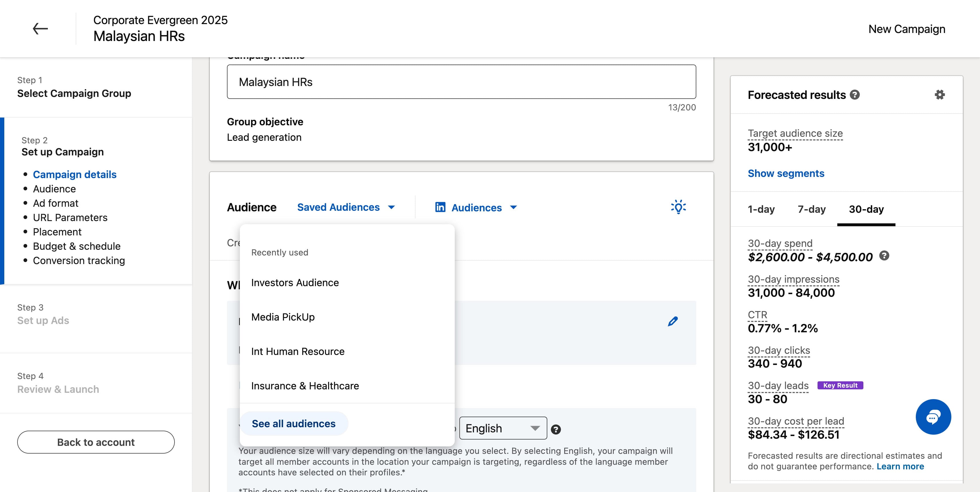This screenshot has height=492, width=980.
Task: Click the Back to account button
Action: tap(96, 442)
